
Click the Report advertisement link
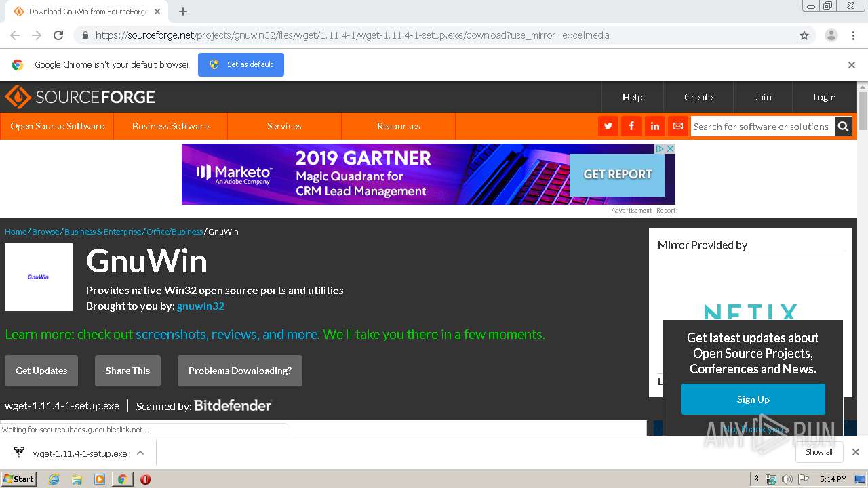click(666, 211)
